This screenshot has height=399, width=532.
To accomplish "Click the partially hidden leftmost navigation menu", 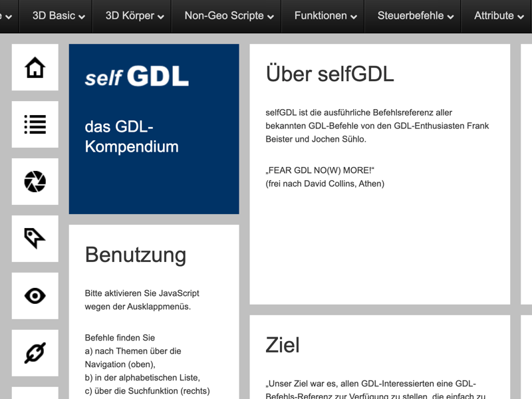I will click(x=7, y=16).
